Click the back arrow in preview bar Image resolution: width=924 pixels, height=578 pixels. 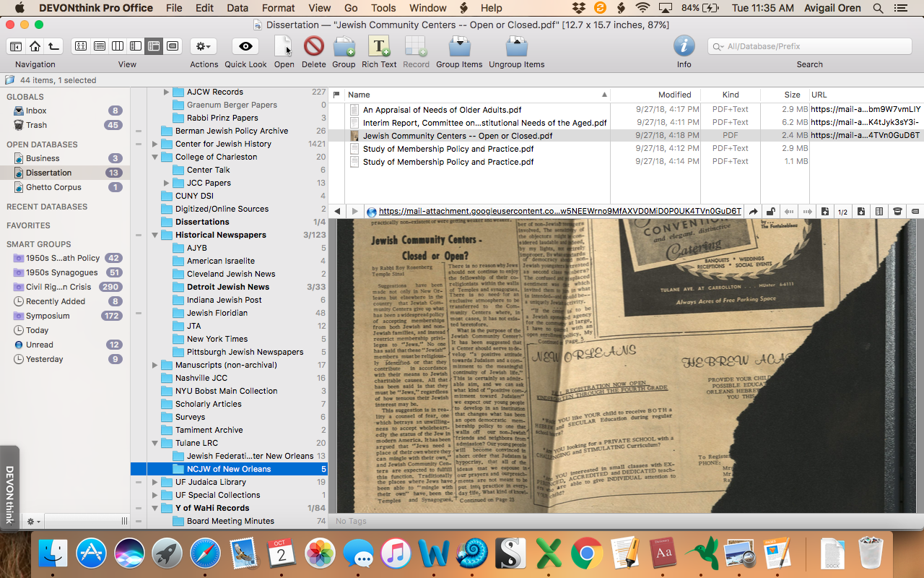(x=337, y=212)
